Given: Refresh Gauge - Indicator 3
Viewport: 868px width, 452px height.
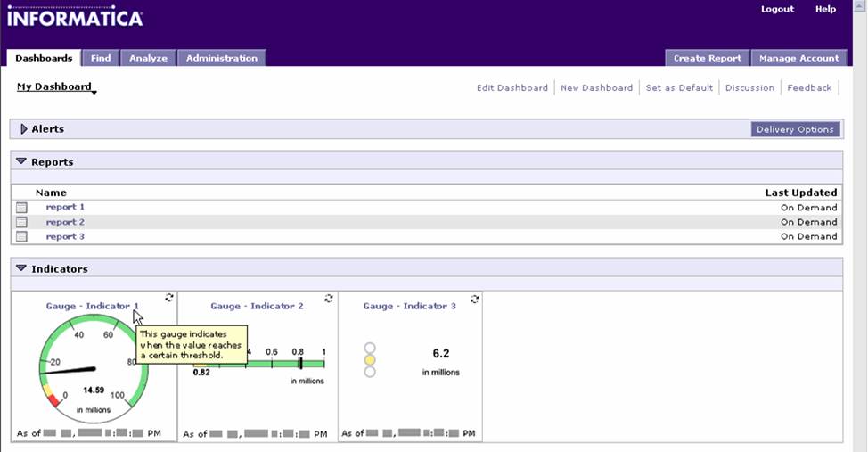Looking at the screenshot, I should click(x=474, y=300).
